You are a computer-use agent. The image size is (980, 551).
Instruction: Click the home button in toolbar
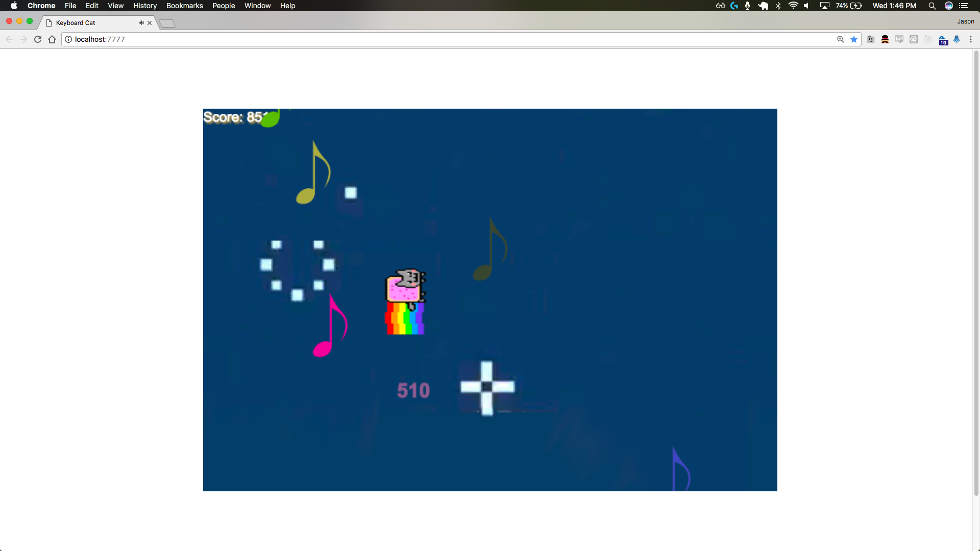coord(52,39)
